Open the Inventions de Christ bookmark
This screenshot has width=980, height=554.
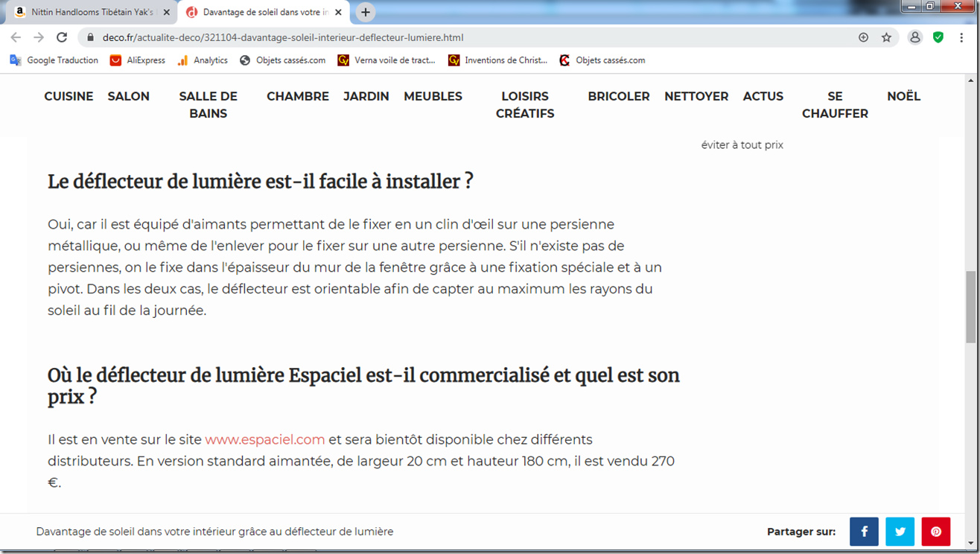(497, 60)
